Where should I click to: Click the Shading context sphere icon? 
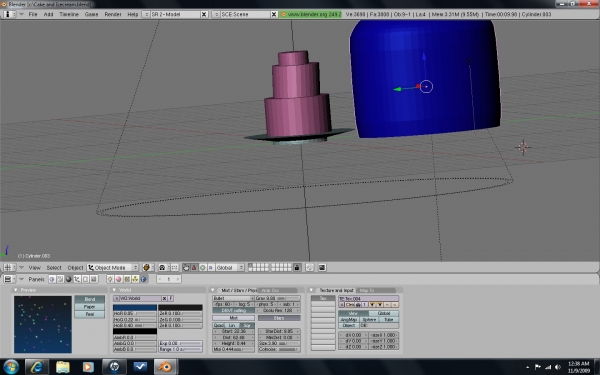click(68, 279)
